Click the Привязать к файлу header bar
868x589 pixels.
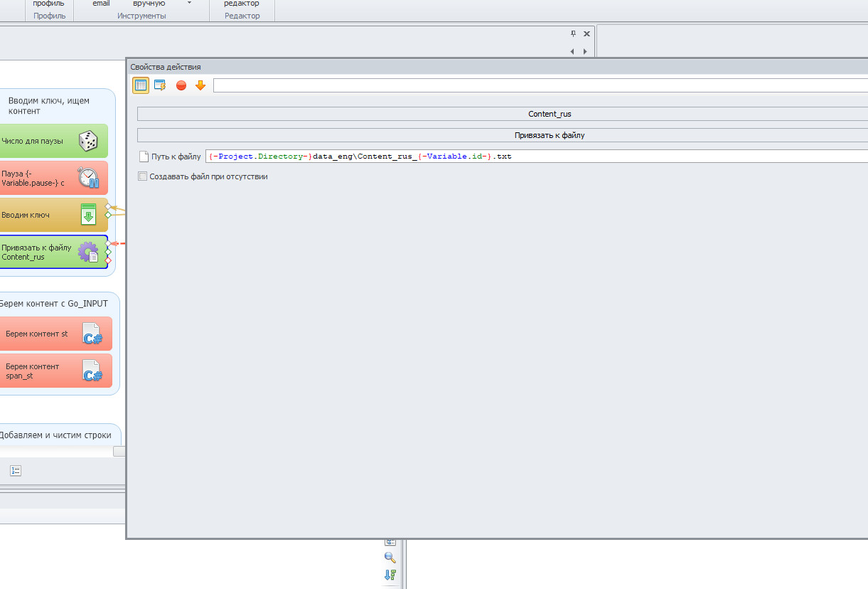click(x=502, y=135)
